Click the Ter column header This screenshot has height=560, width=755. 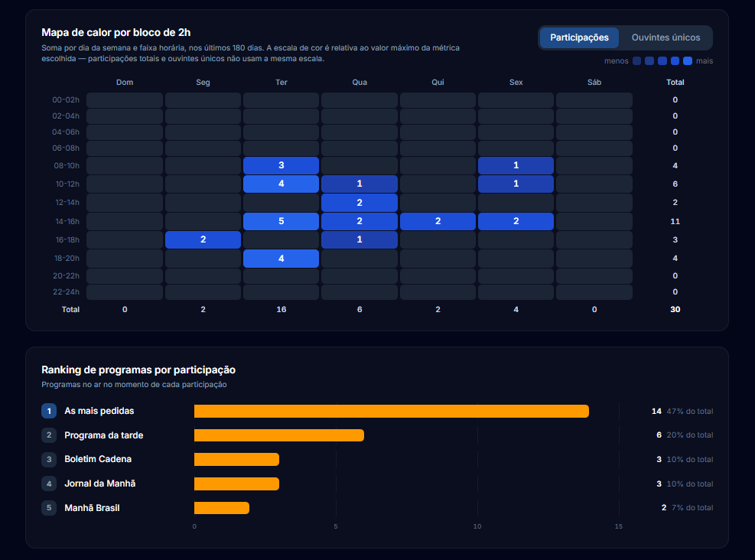point(281,83)
